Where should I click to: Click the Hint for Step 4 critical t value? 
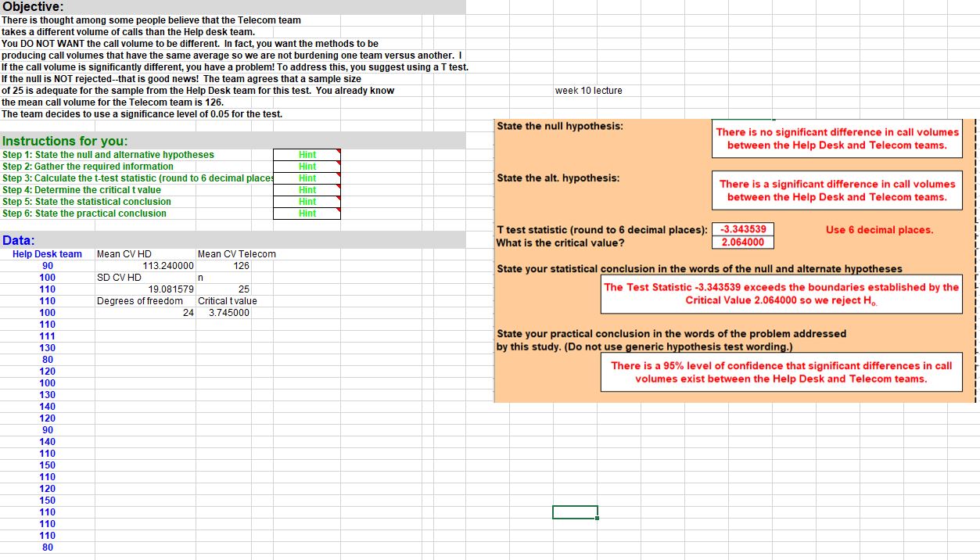[x=306, y=190]
